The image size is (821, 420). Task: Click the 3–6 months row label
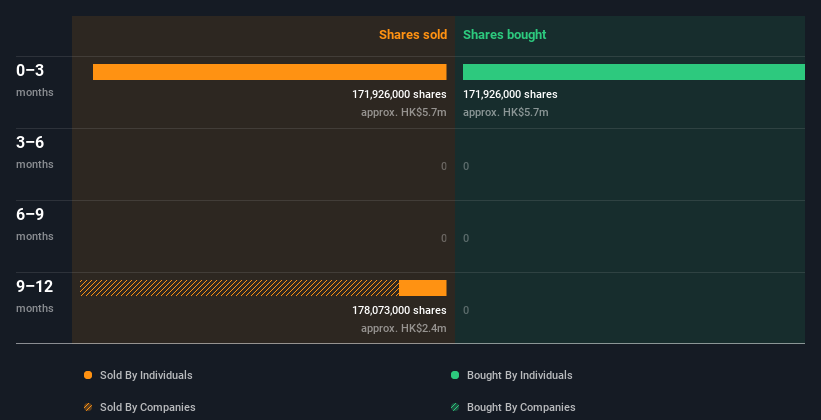35,152
